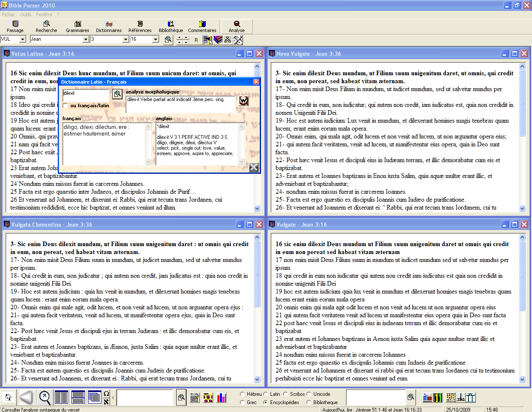Open the Bibliothèque tool
Viewport: 532px width, 412px height.
pyautogui.click(x=171, y=27)
